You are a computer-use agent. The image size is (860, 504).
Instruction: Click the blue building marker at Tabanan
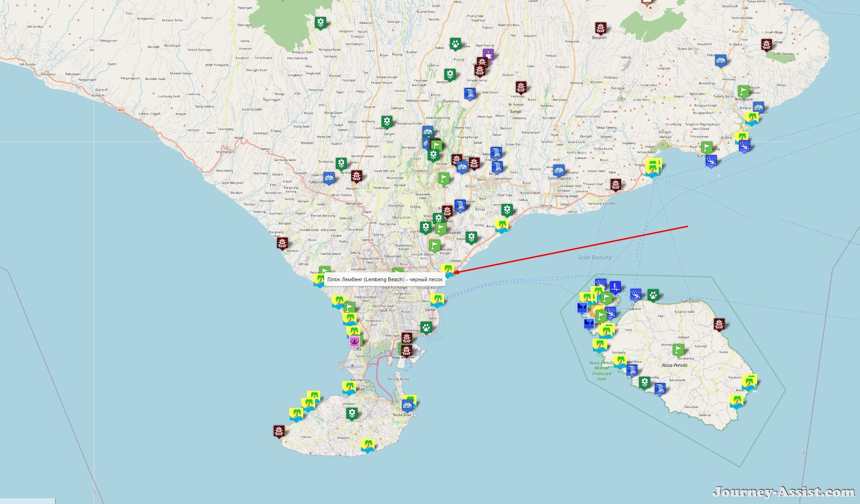(x=328, y=178)
